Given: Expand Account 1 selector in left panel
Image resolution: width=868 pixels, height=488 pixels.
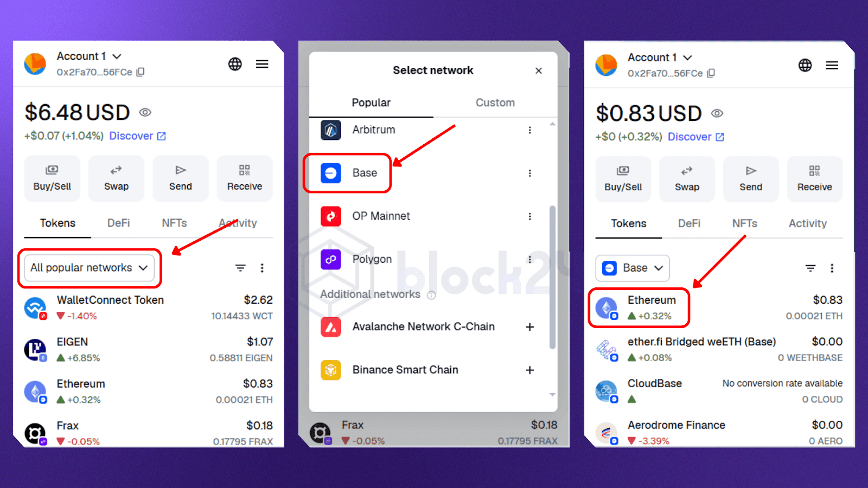Looking at the screenshot, I should pos(89,56).
